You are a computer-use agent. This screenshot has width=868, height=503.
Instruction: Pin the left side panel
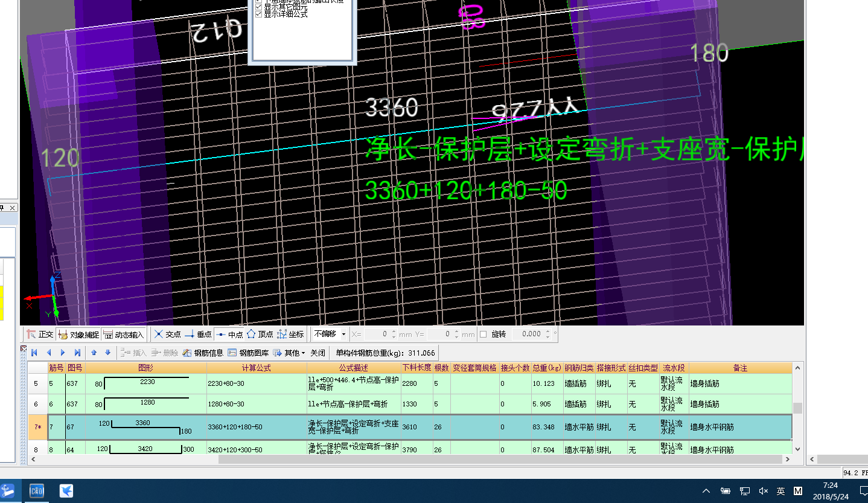tap(2, 208)
